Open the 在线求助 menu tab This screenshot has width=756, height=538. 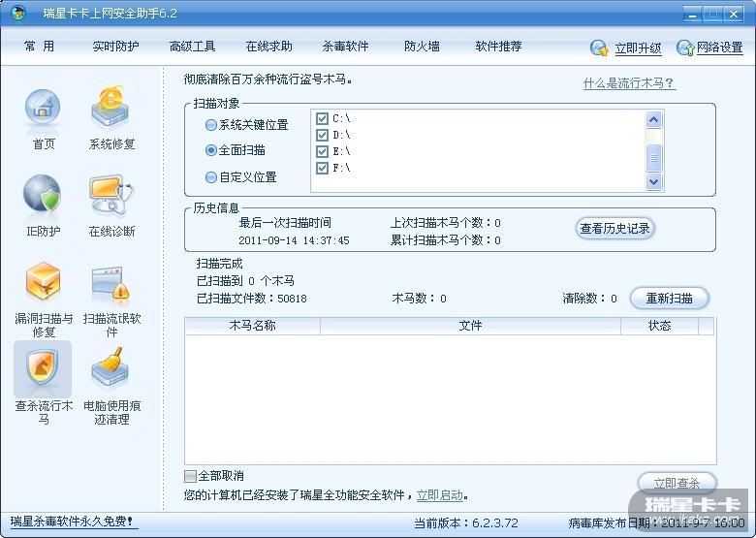click(x=269, y=47)
